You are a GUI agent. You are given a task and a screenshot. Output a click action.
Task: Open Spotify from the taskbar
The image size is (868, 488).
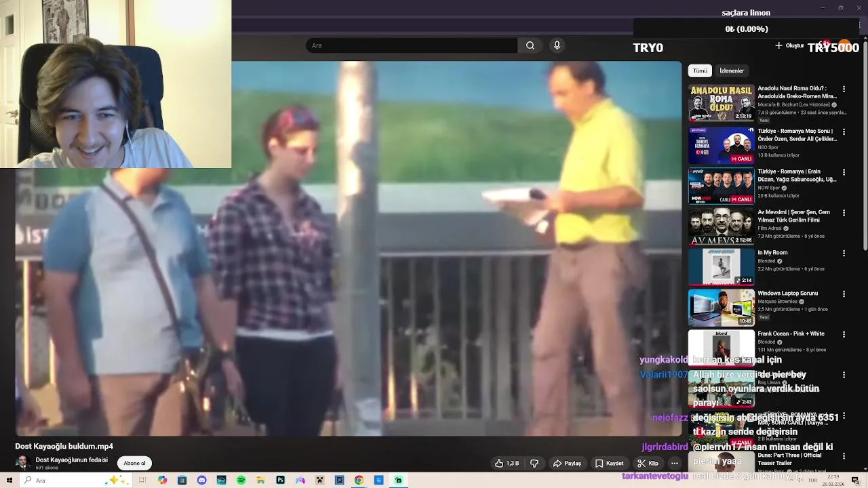coord(241,481)
